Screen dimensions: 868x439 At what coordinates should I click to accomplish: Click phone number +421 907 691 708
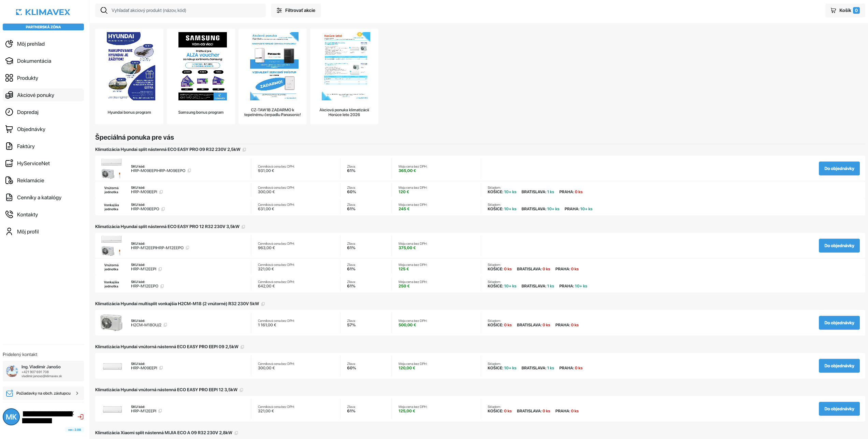click(35, 372)
